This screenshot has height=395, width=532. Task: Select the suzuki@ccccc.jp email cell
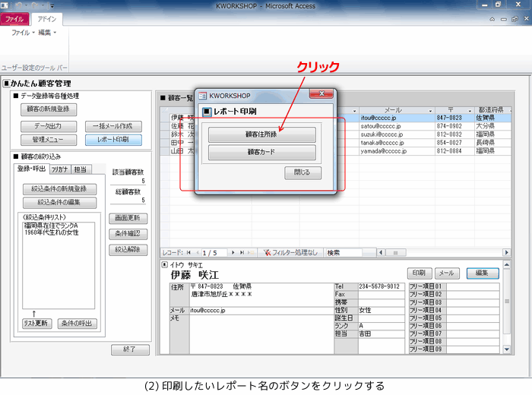point(397,134)
